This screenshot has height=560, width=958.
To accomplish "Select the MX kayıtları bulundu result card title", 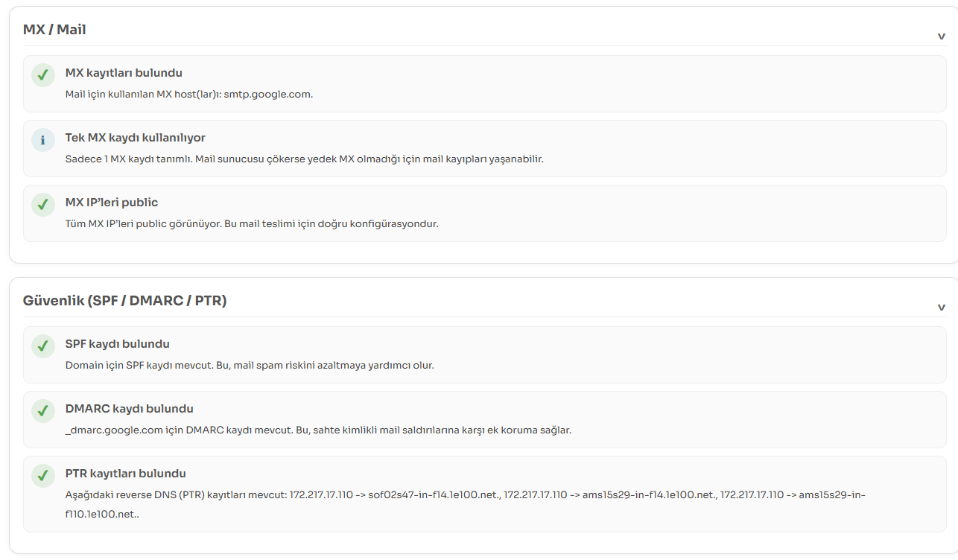I will [x=124, y=73].
